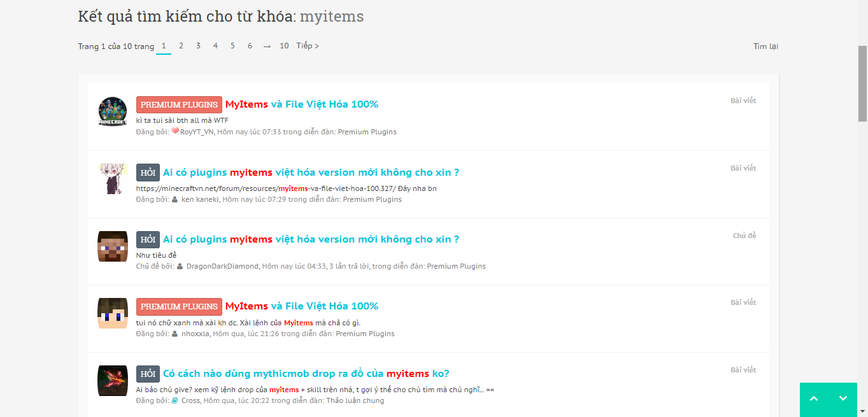Click the book icon beside Cross
The height and width of the screenshot is (417, 868).
(174, 400)
